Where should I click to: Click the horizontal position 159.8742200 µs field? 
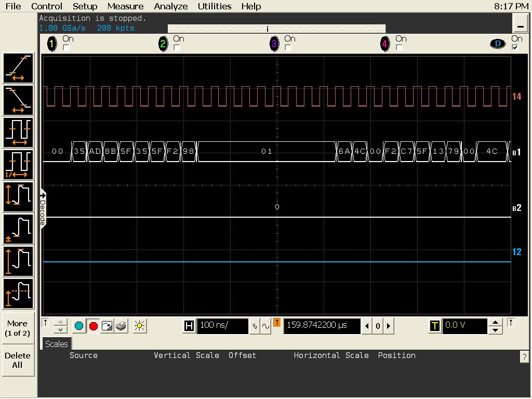pyautogui.click(x=322, y=326)
